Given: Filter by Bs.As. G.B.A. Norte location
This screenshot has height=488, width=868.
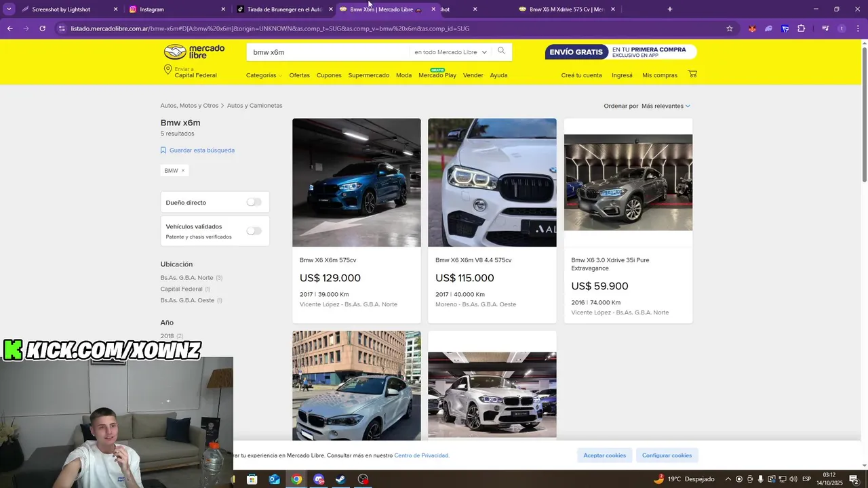Looking at the screenshot, I should pyautogui.click(x=187, y=278).
